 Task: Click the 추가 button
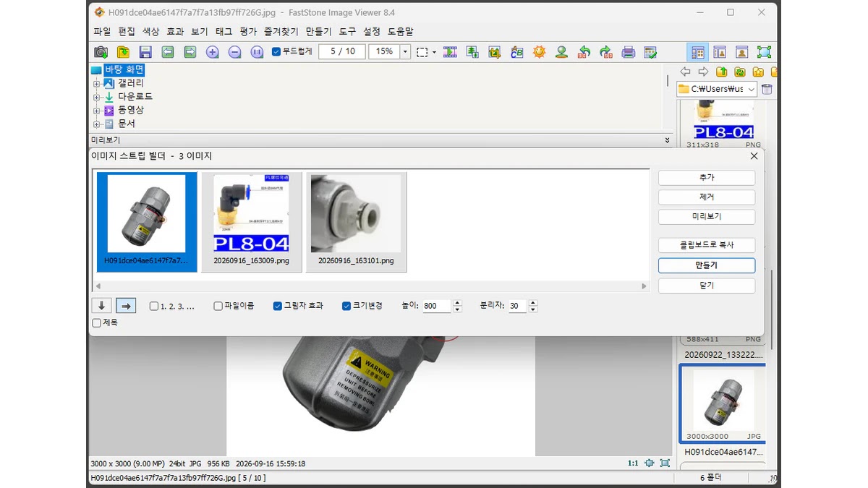coord(707,178)
